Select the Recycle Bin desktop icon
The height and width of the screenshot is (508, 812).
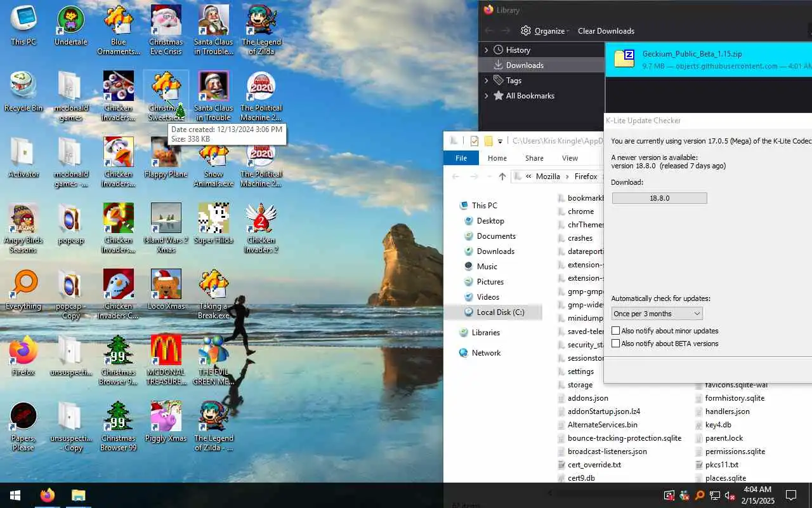pyautogui.click(x=23, y=92)
